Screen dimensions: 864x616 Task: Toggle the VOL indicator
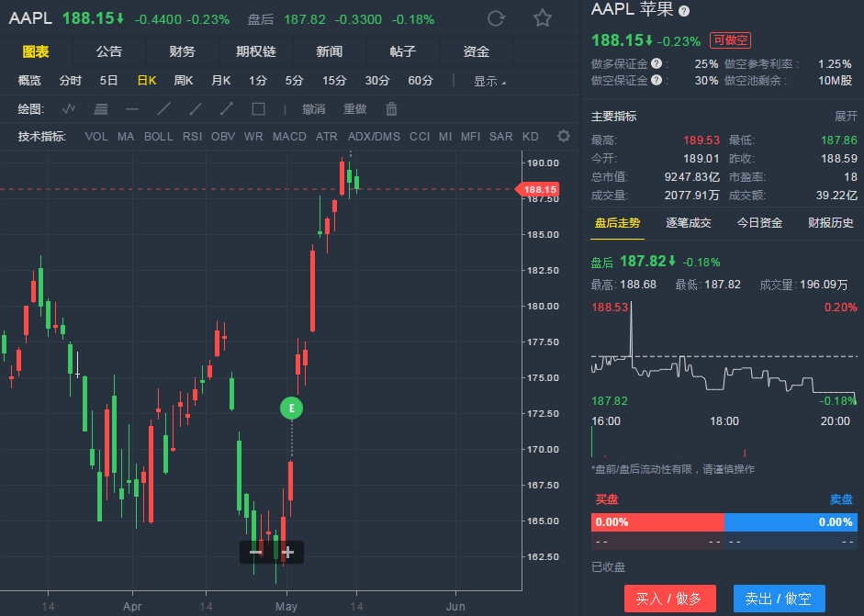point(96,137)
